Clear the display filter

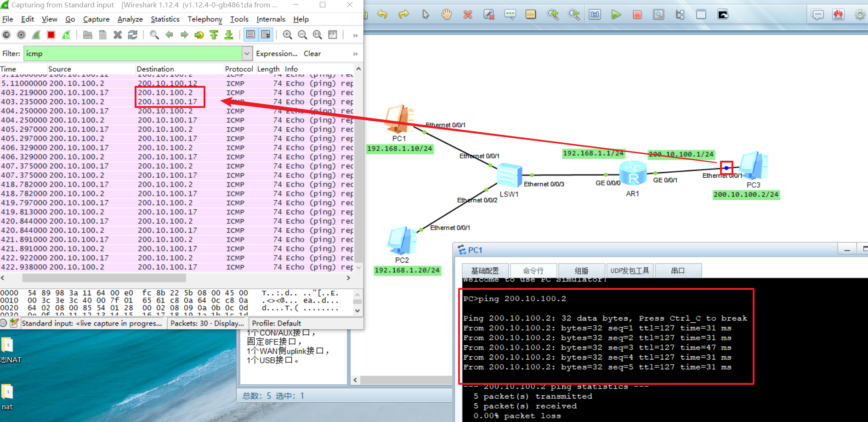312,54
